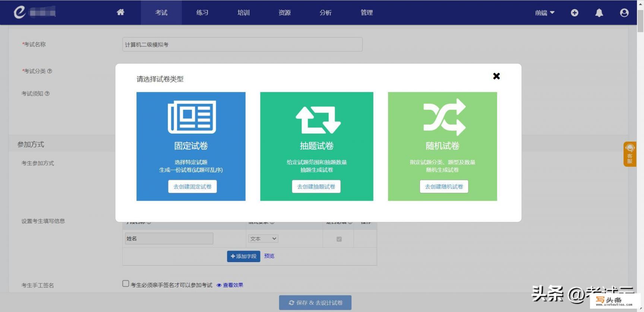Open the 资源 tab
The image size is (644, 312).
284,13
